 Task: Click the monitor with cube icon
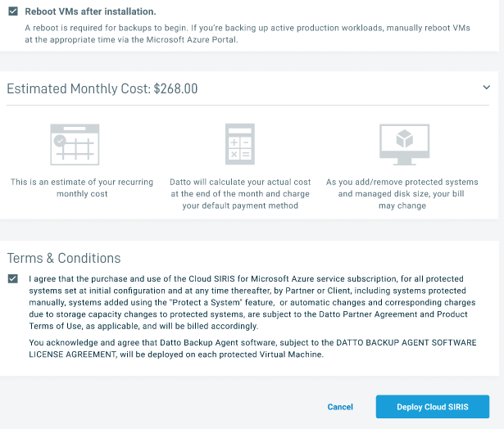404,145
